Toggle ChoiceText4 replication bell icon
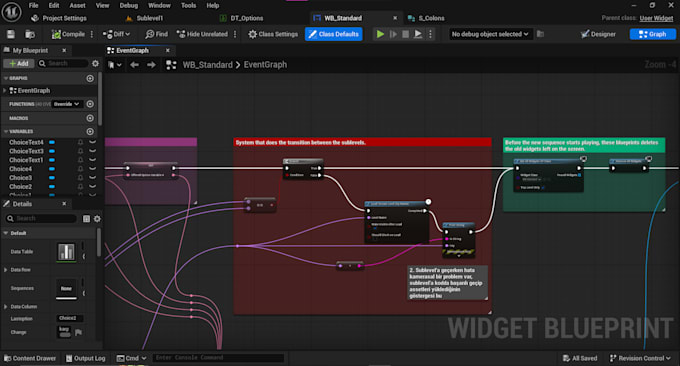Image resolution: width=680 pixels, height=366 pixels. 80,142
